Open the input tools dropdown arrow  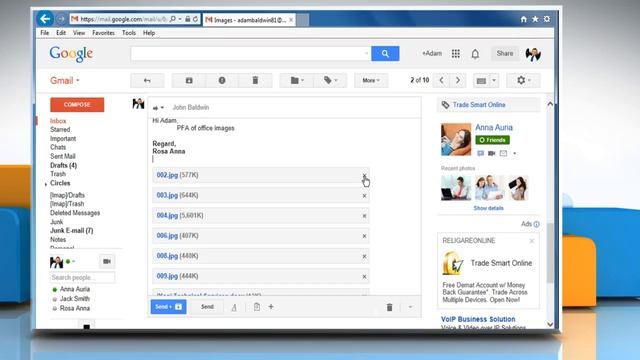pyautogui.click(x=494, y=80)
